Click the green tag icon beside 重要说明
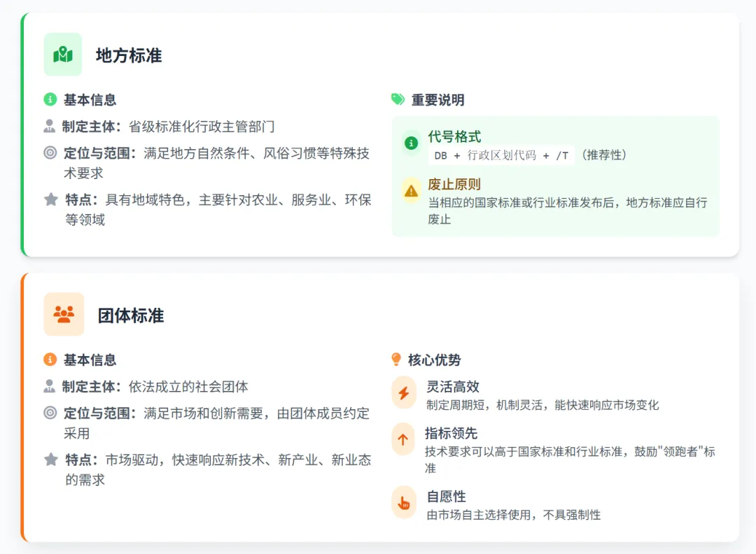The height and width of the screenshot is (554, 756). coord(398,99)
